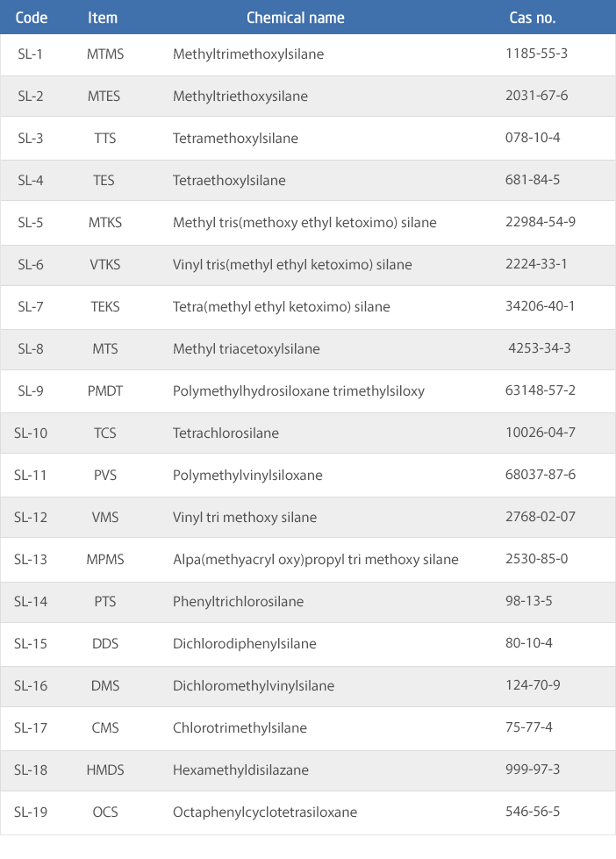
Task: Click CAS number 681-84-5
Action: (x=532, y=181)
